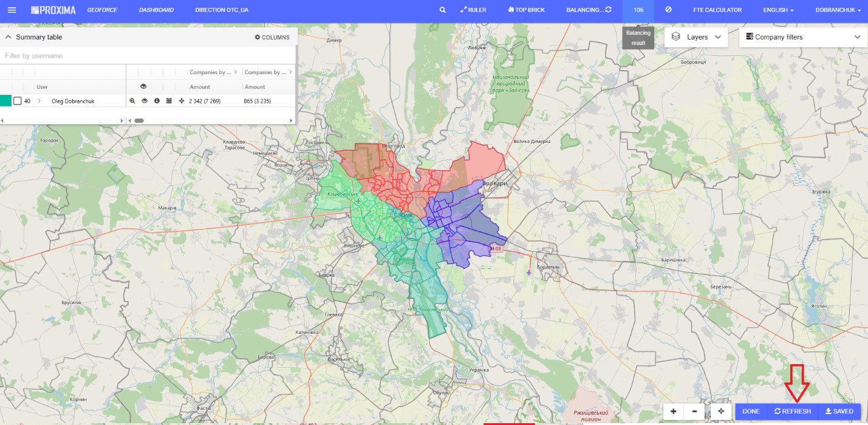Click the crossed-circle icon in navbar
Screen dimensions: 868x425
(668, 10)
